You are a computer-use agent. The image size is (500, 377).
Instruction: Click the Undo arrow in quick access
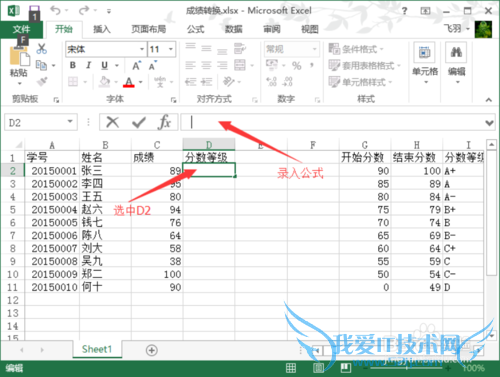tap(55, 11)
